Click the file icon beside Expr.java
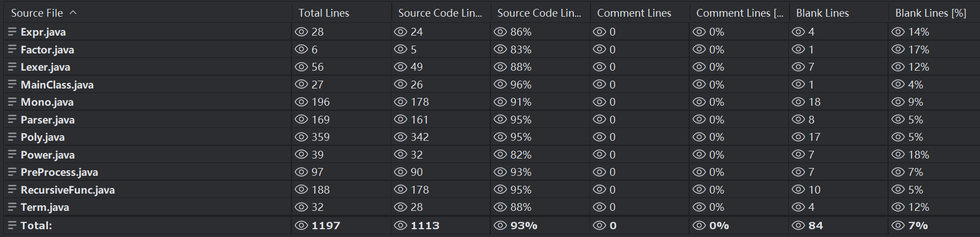The width and height of the screenshot is (980, 237). (12, 32)
